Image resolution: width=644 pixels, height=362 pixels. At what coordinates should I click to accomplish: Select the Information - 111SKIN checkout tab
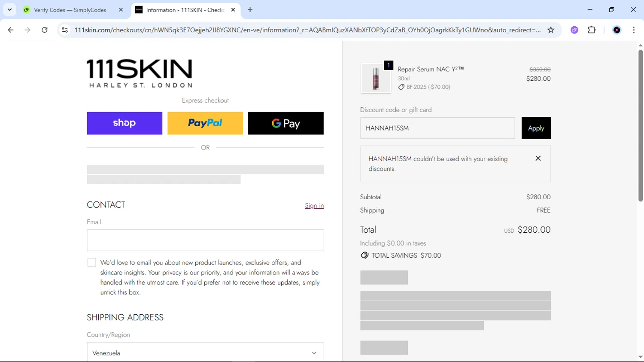(x=185, y=10)
